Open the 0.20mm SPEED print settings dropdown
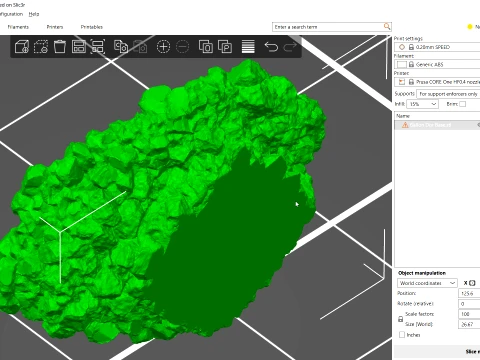Screen dimensions: 480x360 (437, 47)
